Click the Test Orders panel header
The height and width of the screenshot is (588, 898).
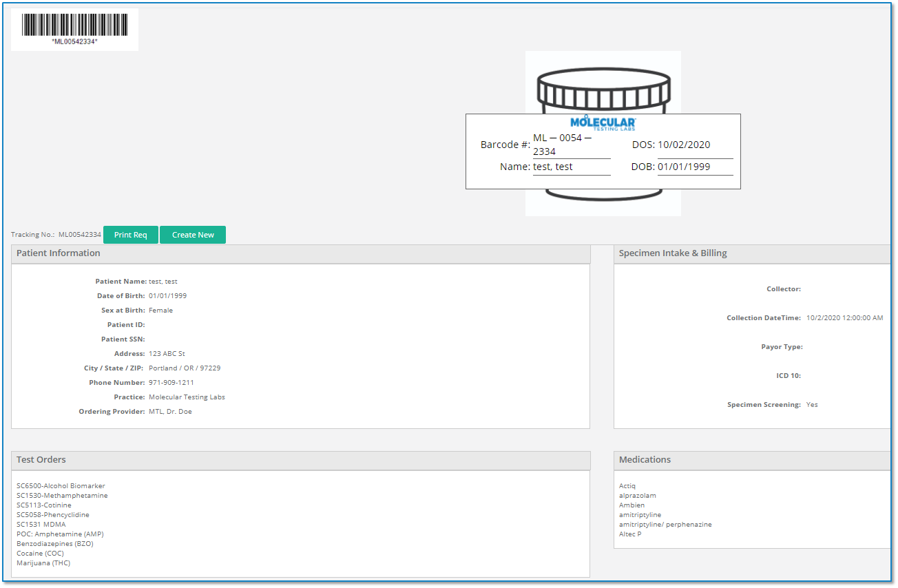click(40, 460)
